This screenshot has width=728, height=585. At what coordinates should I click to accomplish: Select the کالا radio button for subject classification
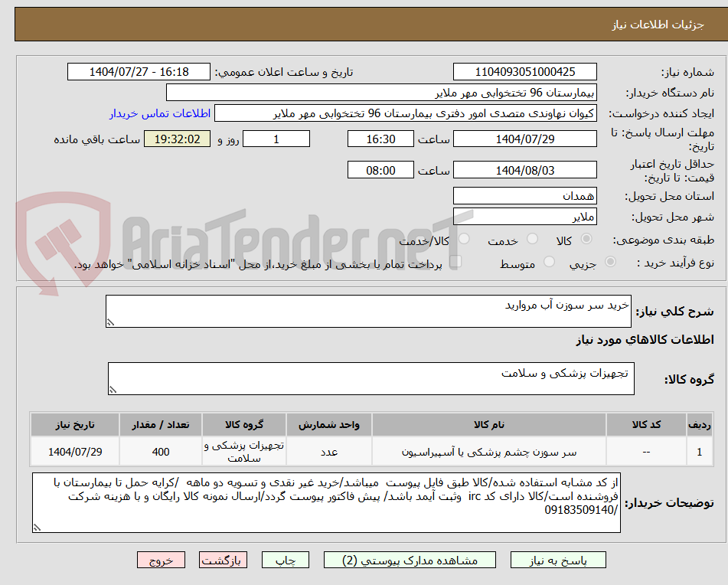(587, 238)
